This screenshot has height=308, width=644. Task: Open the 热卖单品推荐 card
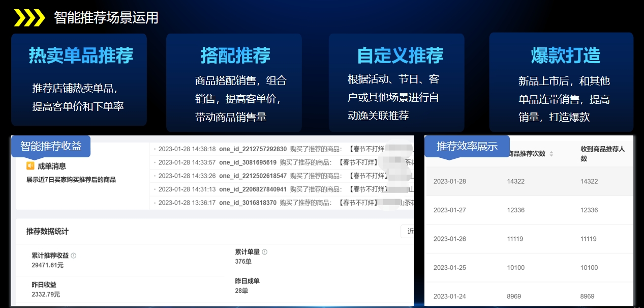pyautogui.click(x=79, y=79)
